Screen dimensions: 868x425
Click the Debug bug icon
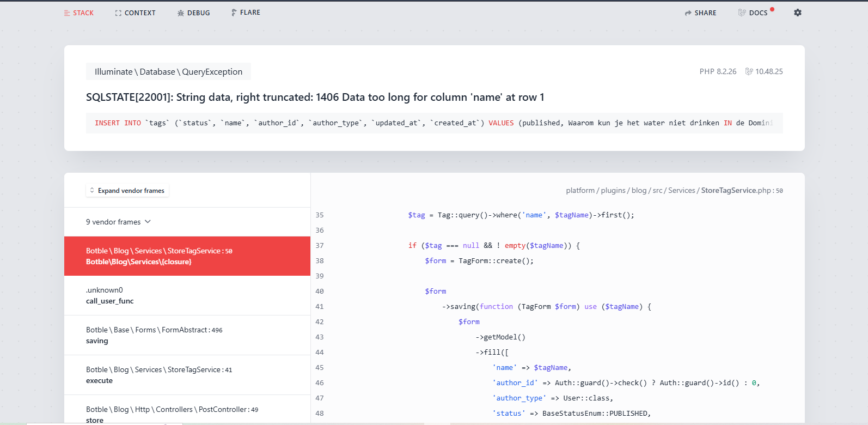181,13
